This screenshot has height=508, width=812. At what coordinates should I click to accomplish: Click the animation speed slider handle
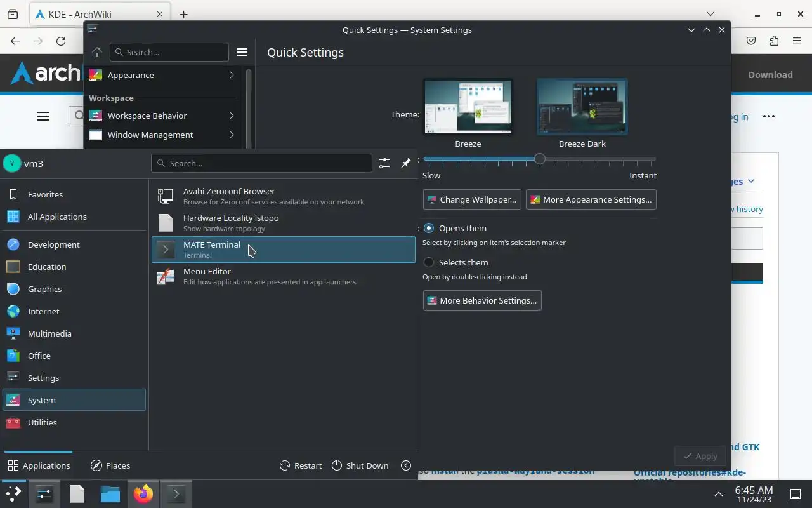(539, 159)
